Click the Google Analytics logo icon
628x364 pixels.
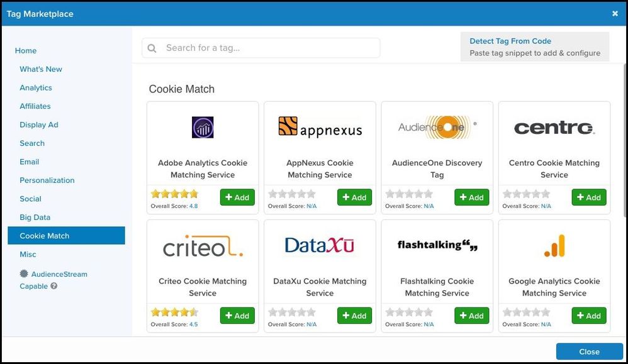554,246
